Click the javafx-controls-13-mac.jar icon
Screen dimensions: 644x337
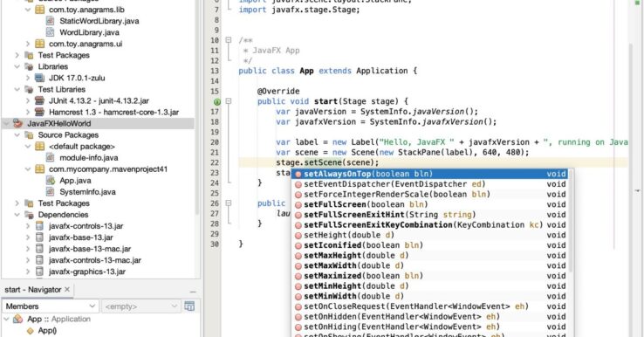click(39, 260)
